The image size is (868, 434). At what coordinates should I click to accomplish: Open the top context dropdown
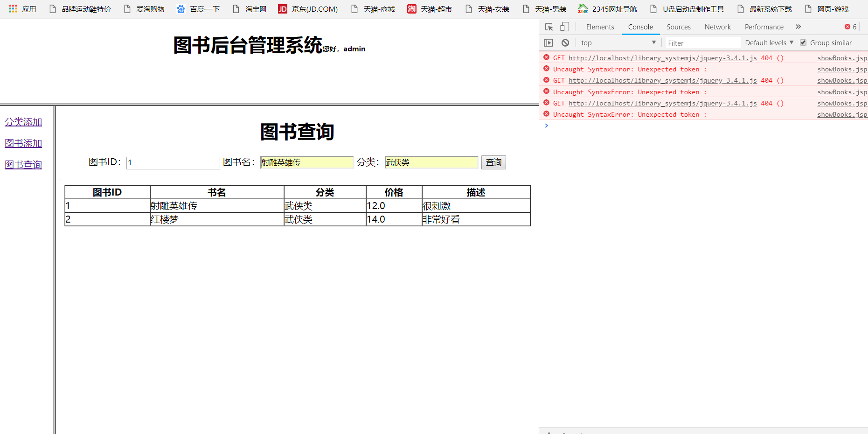point(618,43)
